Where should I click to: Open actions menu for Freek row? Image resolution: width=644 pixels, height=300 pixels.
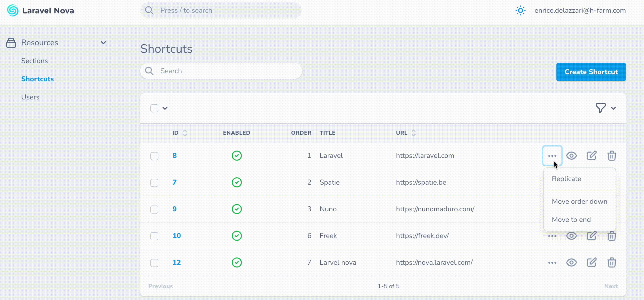tap(552, 236)
